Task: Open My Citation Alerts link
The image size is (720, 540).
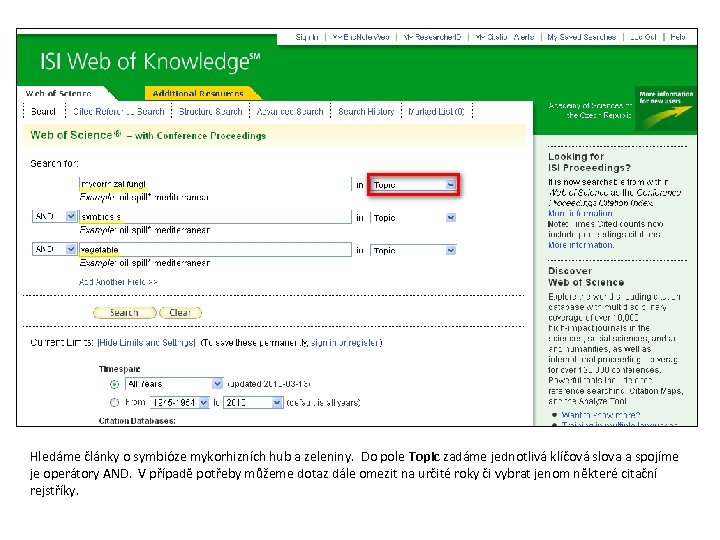Action: click(x=505, y=37)
